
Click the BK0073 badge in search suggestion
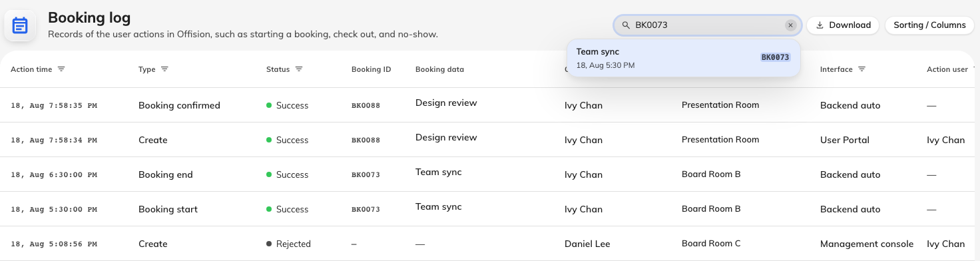tap(776, 57)
